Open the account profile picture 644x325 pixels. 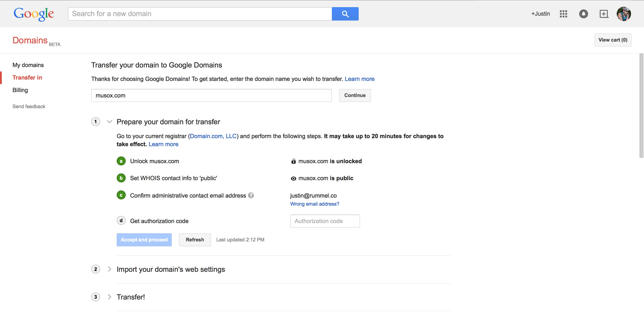(623, 14)
